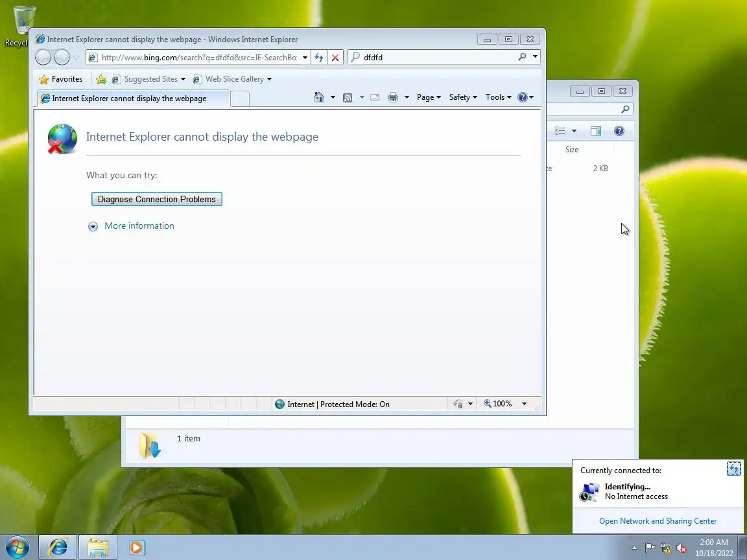Click the folder icon in Explorer details pane

(150, 445)
